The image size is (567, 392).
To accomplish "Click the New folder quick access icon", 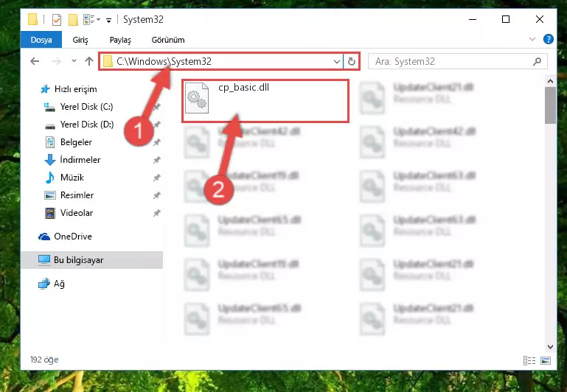I will [x=73, y=19].
